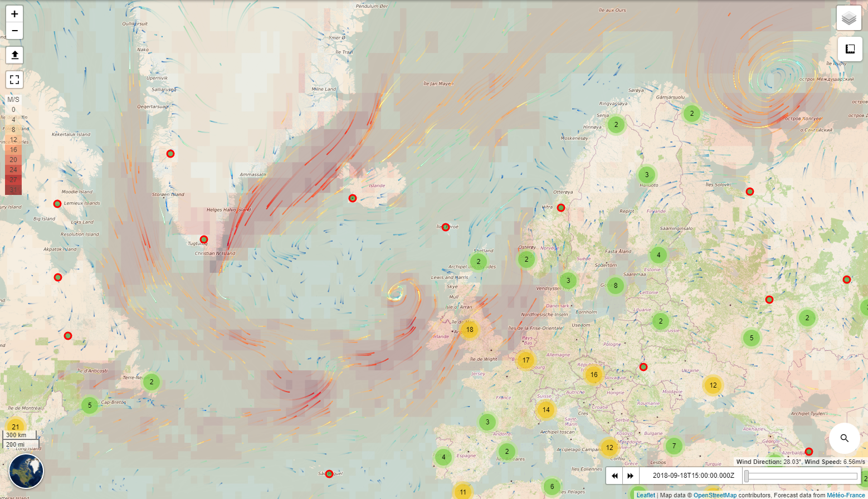Toggle fullscreen map view
The image size is (868, 499).
(x=14, y=80)
